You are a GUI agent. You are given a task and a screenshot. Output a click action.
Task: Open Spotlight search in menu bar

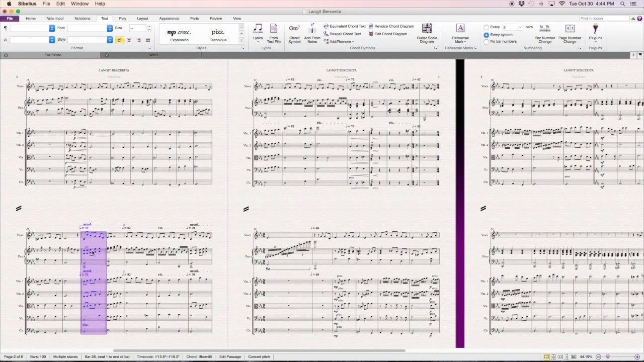click(x=623, y=4)
